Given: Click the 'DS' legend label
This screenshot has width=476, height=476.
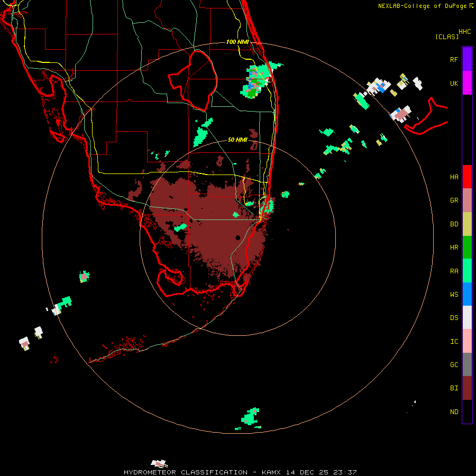Looking at the screenshot, I should point(454,318).
